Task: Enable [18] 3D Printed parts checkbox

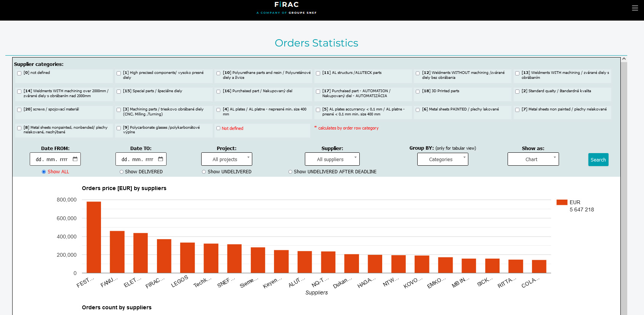Action: coord(418,91)
